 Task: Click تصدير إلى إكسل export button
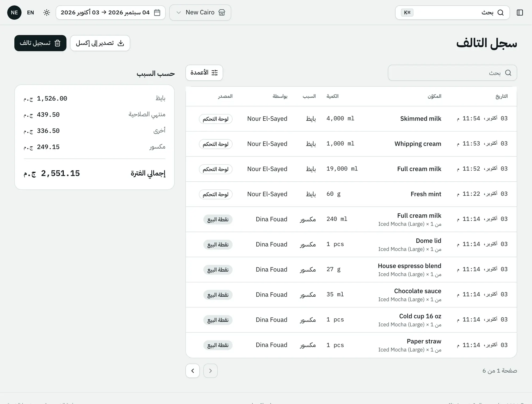(100, 43)
